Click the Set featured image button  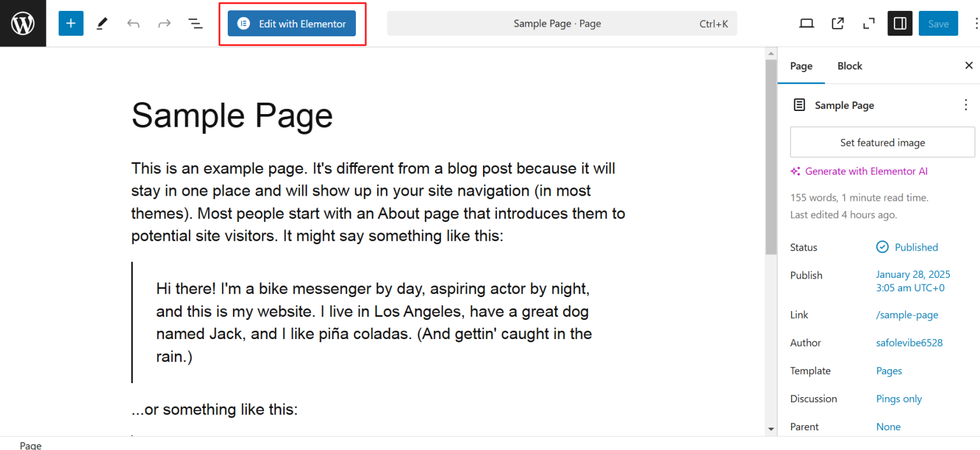click(x=882, y=143)
